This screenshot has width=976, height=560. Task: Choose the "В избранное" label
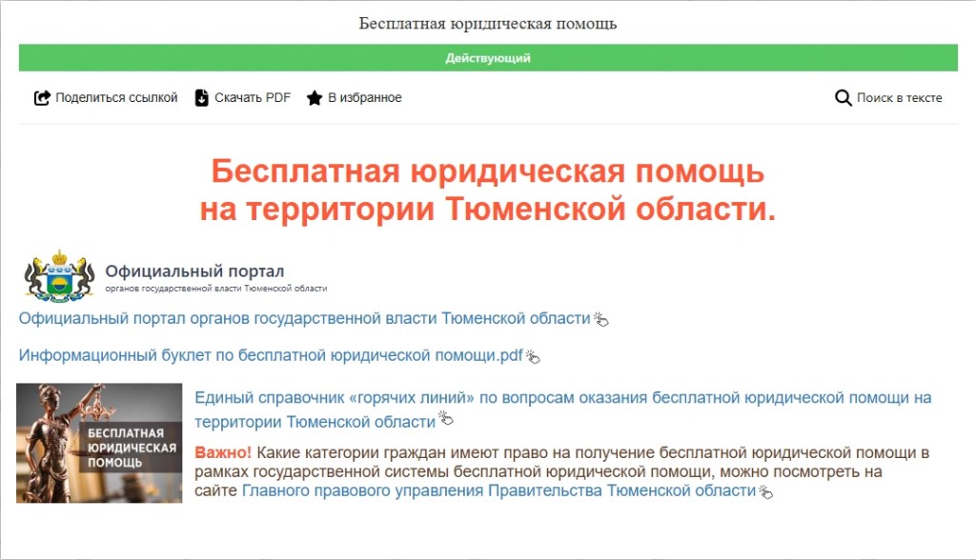click(365, 98)
